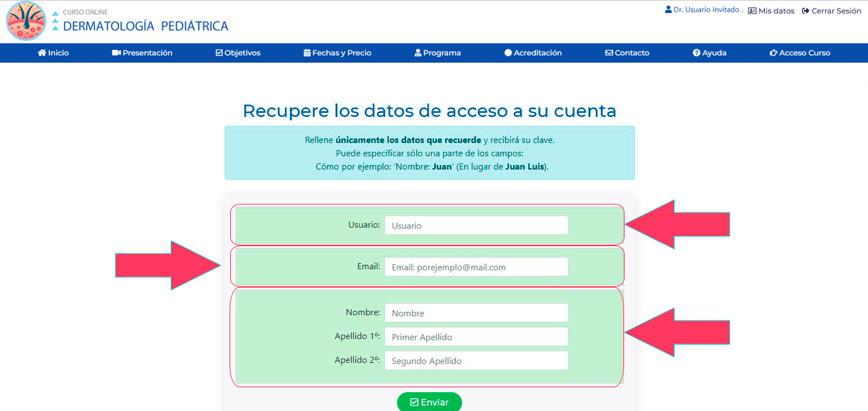Open the Programa menu item
The width and height of the screenshot is (868, 411).
[438, 53]
